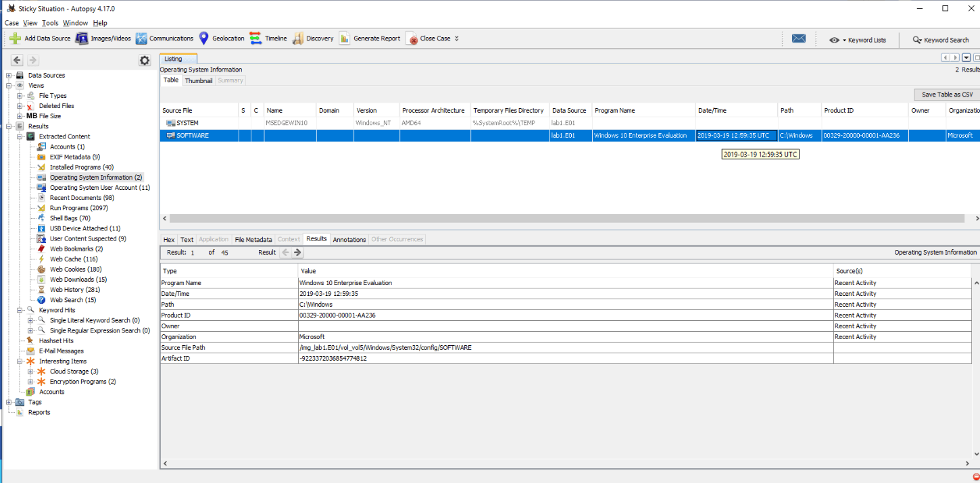Expand the Encryption Programs (2) node
The height and width of the screenshot is (483, 980).
point(30,382)
